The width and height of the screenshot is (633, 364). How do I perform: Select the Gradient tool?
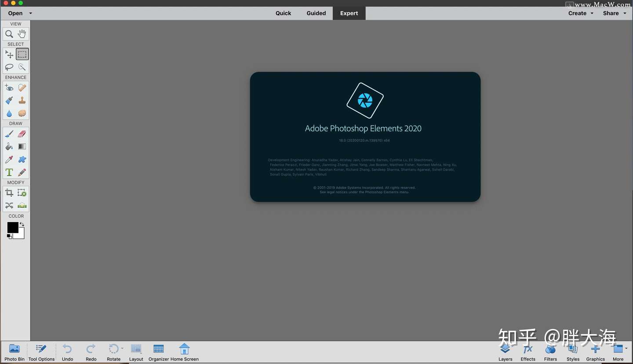[x=22, y=147]
